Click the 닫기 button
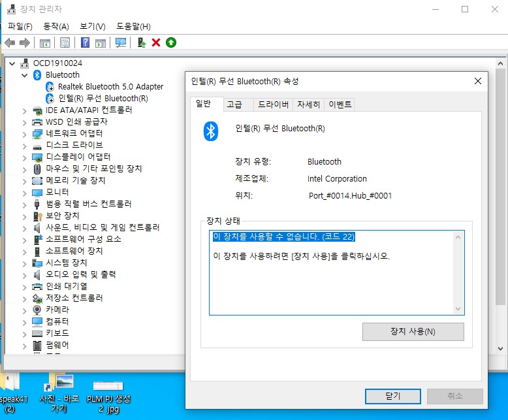508x420 pixels. click(392, 396)
